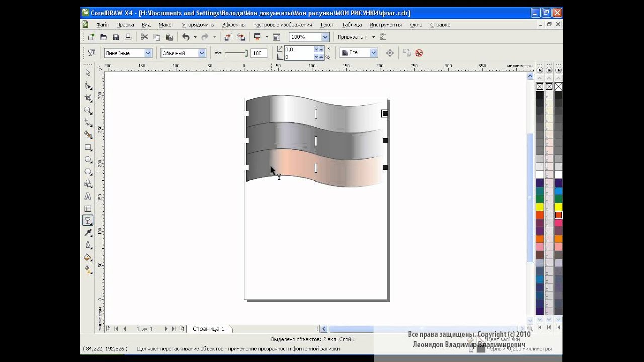Image resolution: width=644 pixels, height=362 pixels.
Task: Select the Crop tool
Action: [x=88, y=98]
